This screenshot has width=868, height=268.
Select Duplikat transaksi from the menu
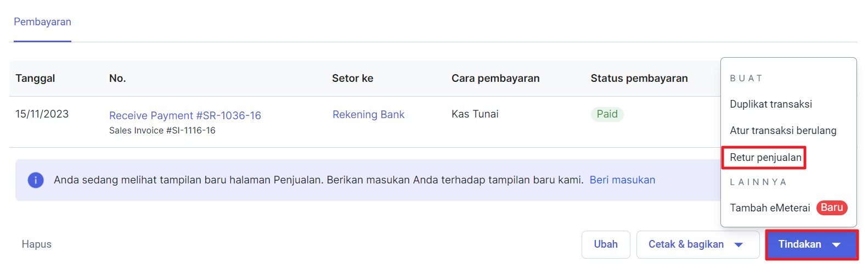[770, 104]
